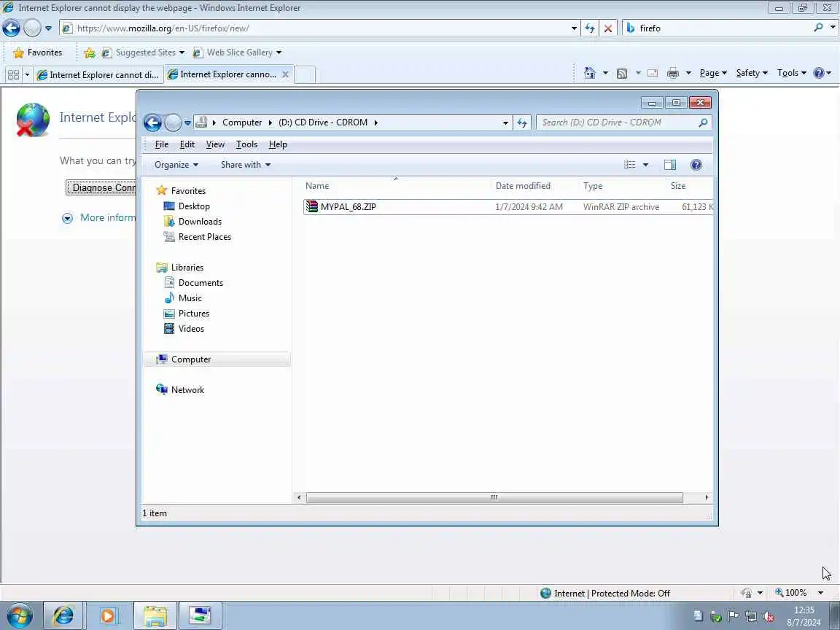Open Explorer address bar previous locations dropdown
This screenshot has width=840, height=630.
[505, 122]
